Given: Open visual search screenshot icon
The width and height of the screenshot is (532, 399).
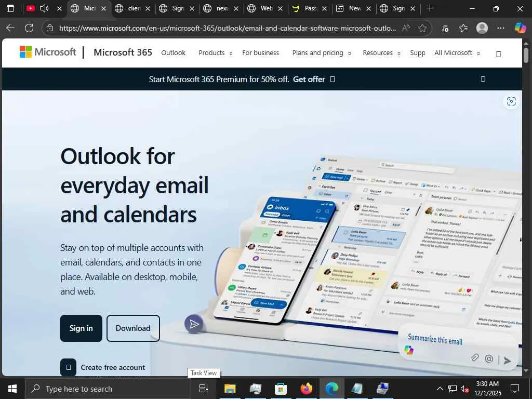Looking at the screenshot, I should pyautogui.click(x=511, y=101).
